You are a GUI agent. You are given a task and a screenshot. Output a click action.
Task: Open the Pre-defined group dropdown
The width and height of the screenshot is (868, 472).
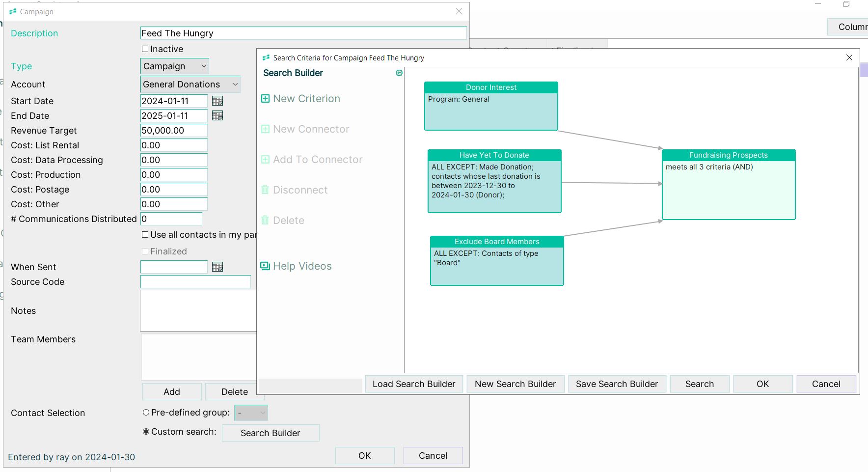[251, 413]
